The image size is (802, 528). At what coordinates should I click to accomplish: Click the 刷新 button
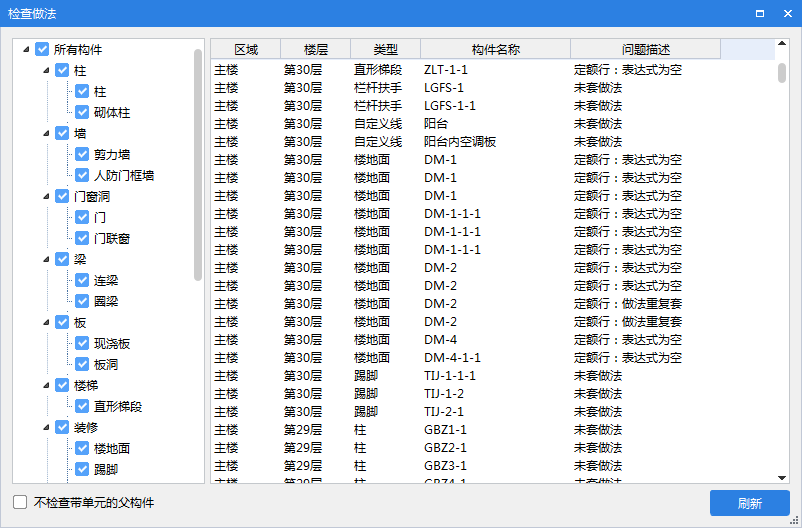coord(750,503)
